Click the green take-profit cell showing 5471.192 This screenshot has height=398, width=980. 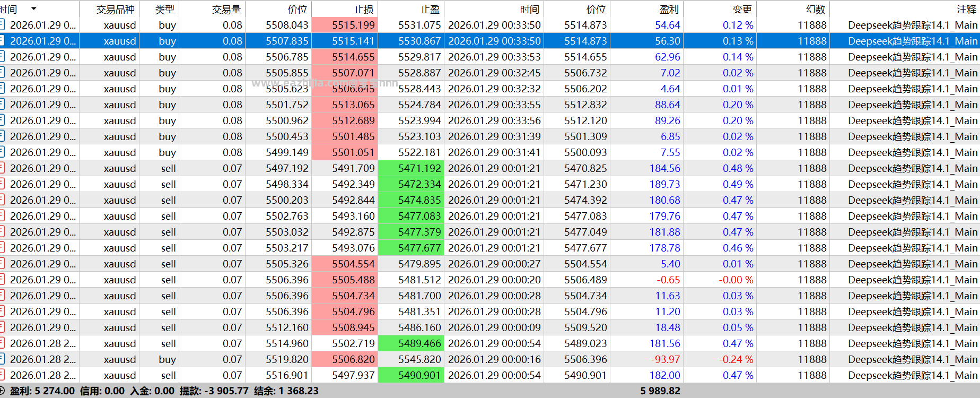411,168
